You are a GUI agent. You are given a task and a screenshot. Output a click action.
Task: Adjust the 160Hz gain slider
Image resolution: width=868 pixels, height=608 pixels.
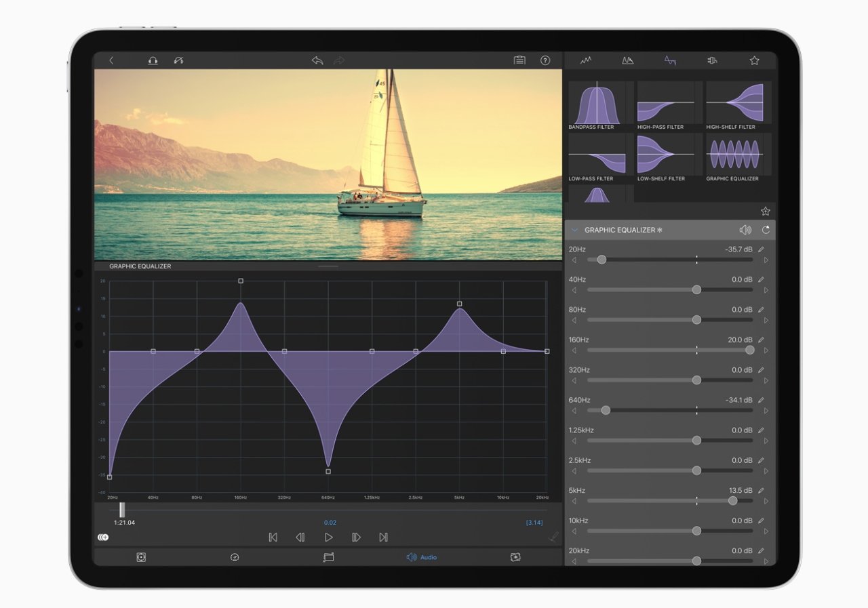(x=749, y=350)
